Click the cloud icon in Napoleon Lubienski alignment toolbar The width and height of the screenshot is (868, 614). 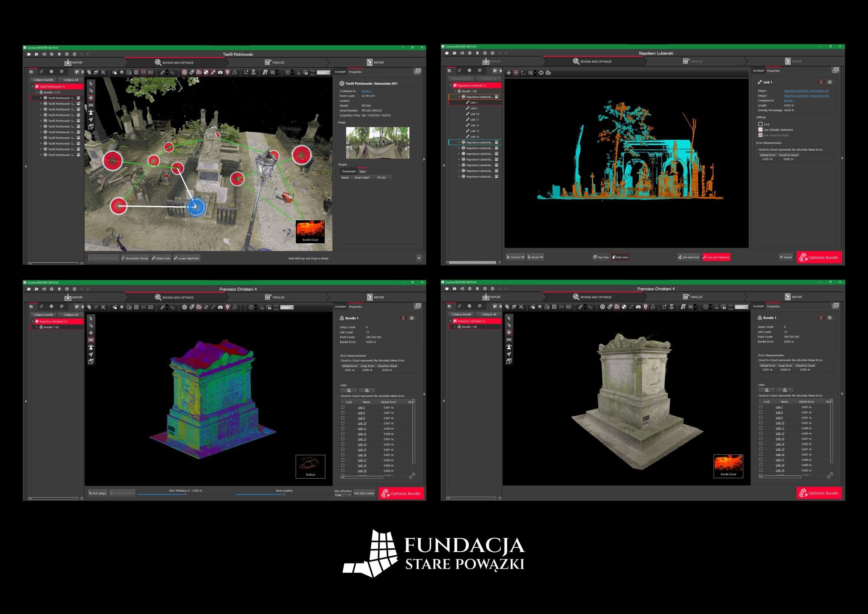point(548,73)
